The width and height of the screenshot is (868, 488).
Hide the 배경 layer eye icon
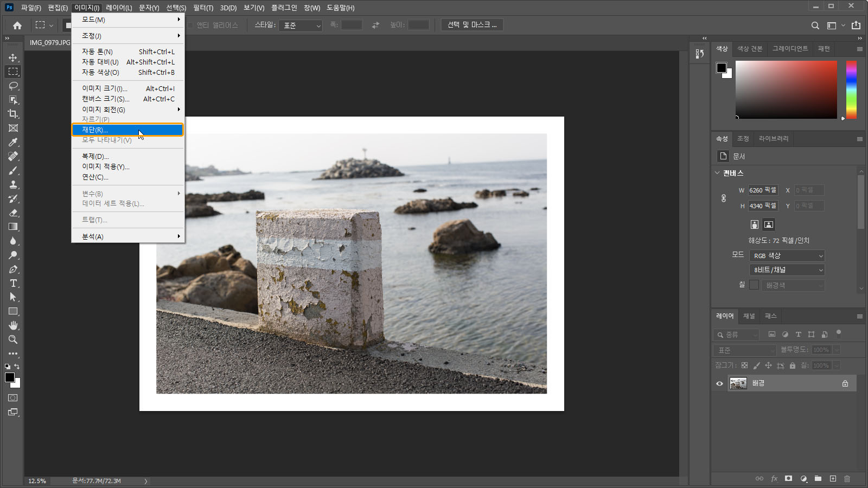[x=719, y=383]
